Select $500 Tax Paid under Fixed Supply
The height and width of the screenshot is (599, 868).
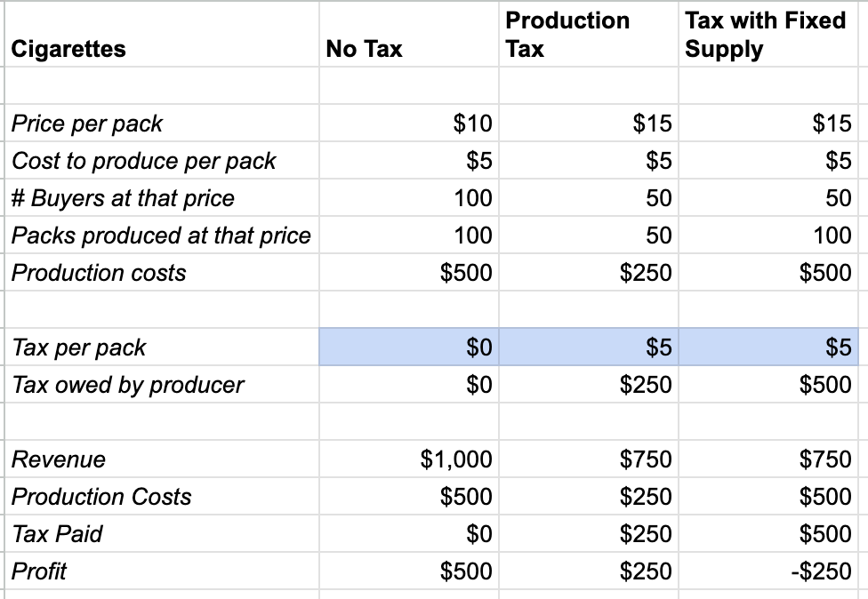[768, 534]
